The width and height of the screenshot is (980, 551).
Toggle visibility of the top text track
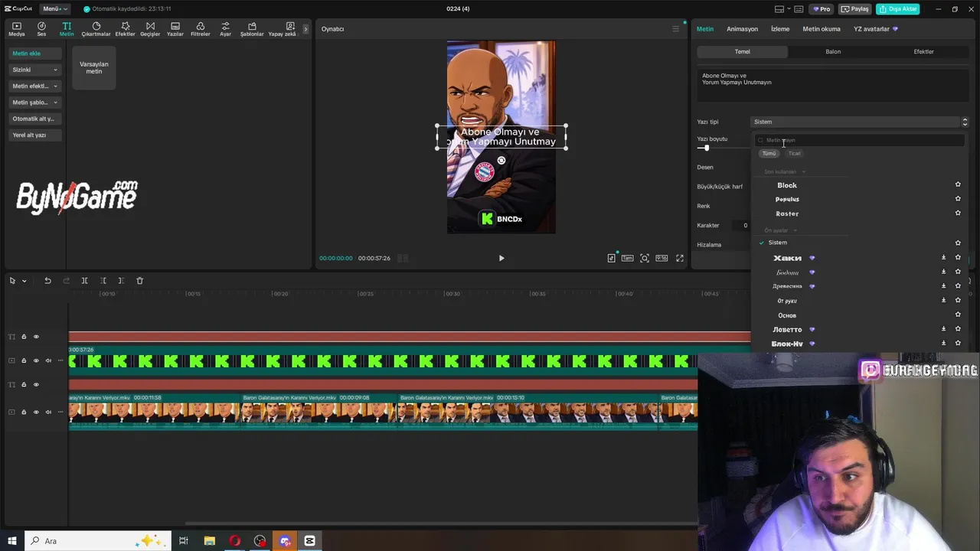(36, 337)
